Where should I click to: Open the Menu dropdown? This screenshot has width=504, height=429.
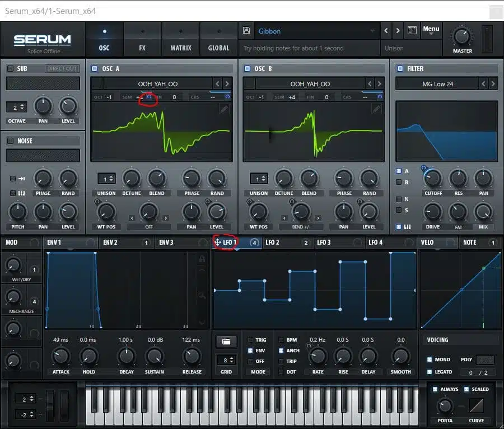pyautogui.click(x=431, y=30)
